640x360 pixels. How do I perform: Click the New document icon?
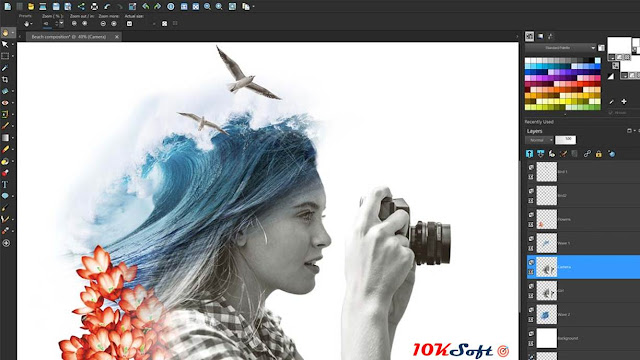[7, 6]
